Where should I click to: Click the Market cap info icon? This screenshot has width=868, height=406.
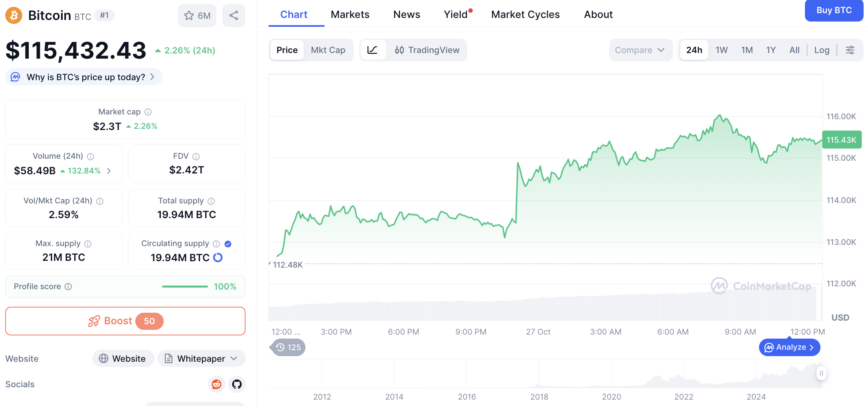click(148, 112)
